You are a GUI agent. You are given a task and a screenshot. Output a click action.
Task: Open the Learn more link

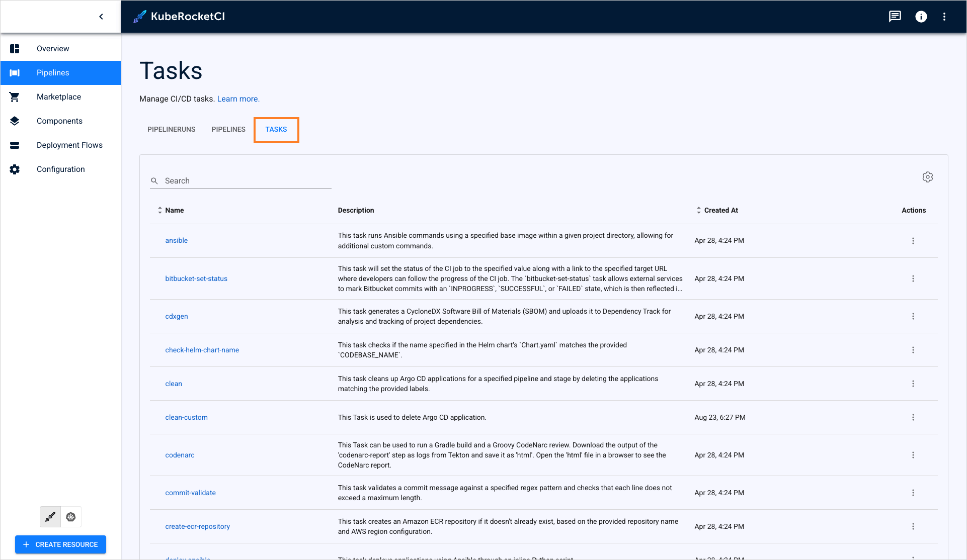click(x=238, y=99)
